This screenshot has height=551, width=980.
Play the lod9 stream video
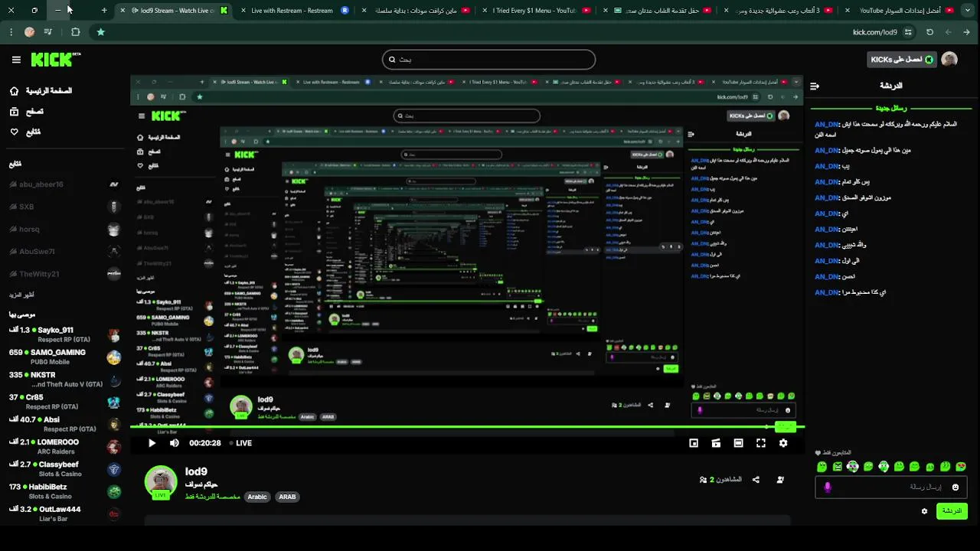tap(152, 443)
